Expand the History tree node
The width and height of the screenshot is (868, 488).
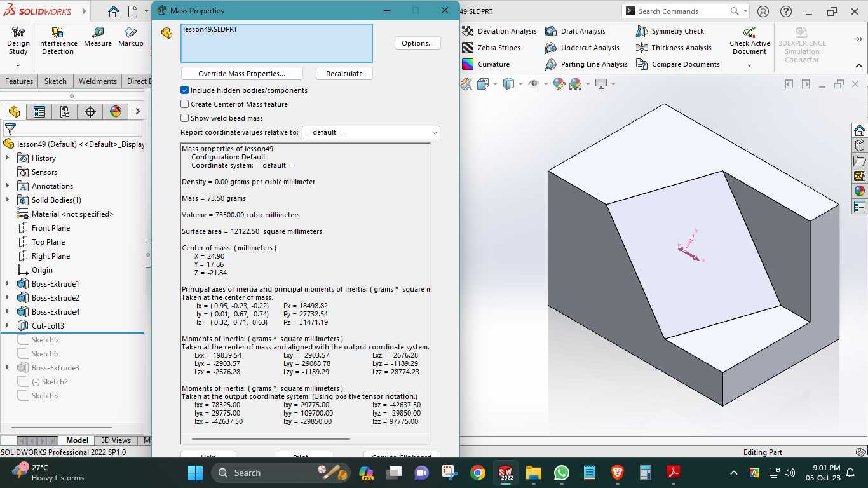8,158
